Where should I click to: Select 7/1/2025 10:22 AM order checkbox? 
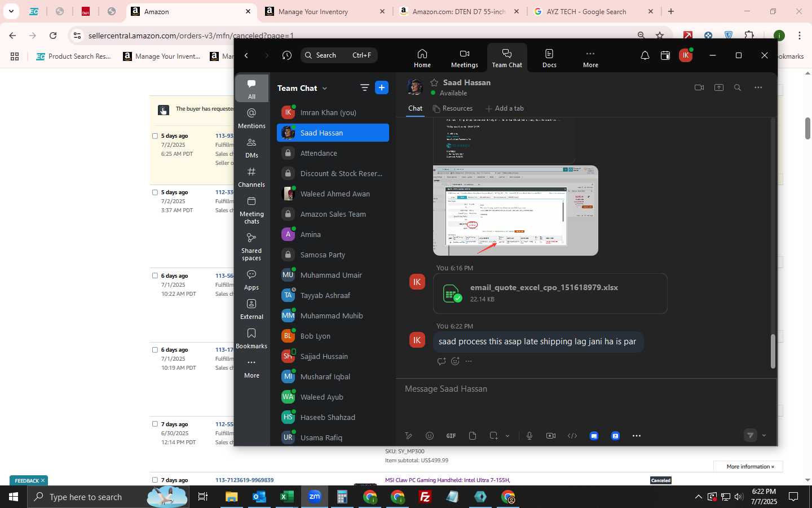(155, 276)
